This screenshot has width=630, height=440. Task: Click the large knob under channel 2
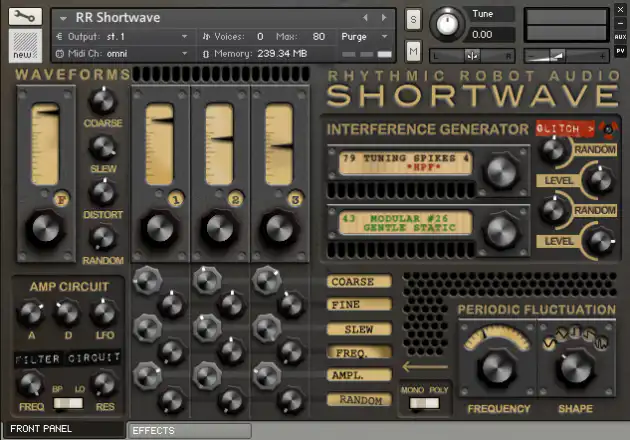219,228
